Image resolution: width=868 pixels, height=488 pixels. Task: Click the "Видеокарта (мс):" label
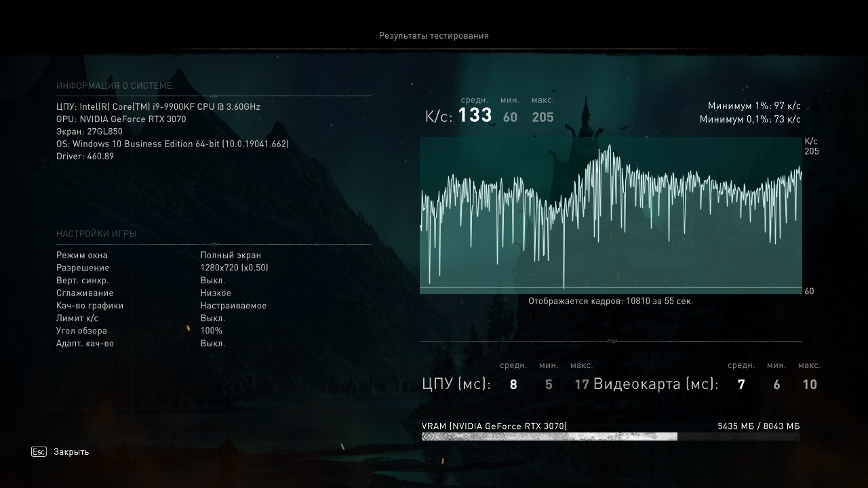tap(656, 384)
